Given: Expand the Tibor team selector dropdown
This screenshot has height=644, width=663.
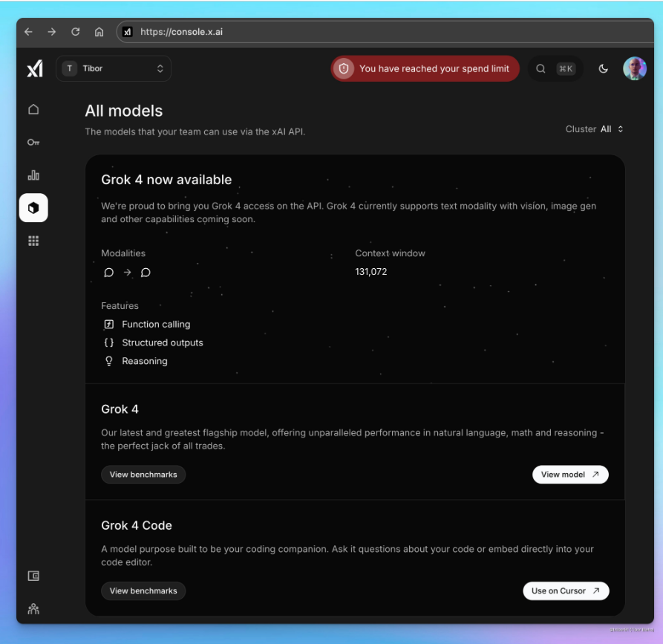Looking at the screenshot, I should (114, 69).
